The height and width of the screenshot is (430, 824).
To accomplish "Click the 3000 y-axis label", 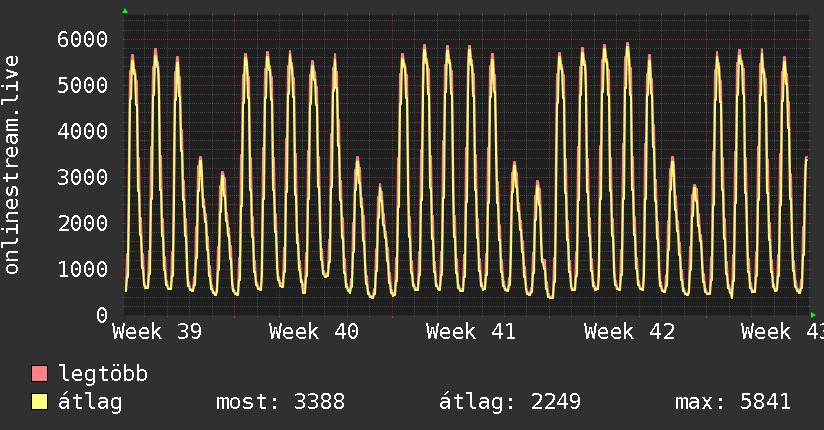I will click(x=83, y=177).
